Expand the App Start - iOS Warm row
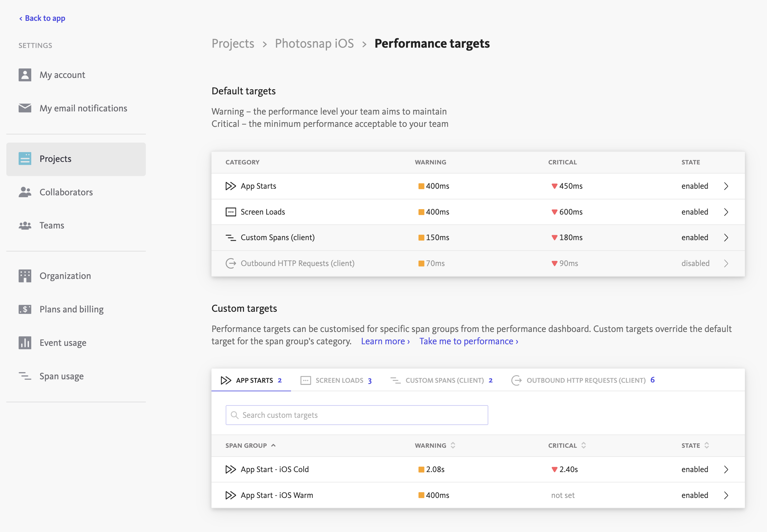The height and width of the screenshot is (532, 767). [x=726, y=495]
